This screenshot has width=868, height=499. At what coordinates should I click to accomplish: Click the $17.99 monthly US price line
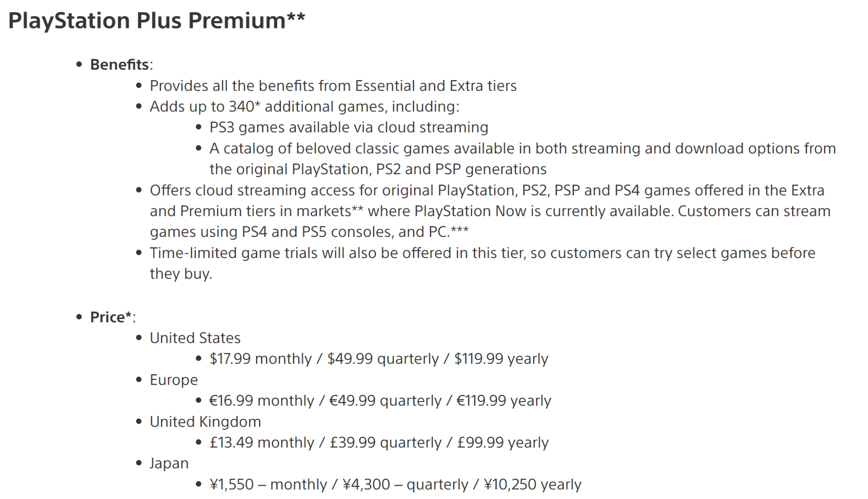(x=379, y=358)
